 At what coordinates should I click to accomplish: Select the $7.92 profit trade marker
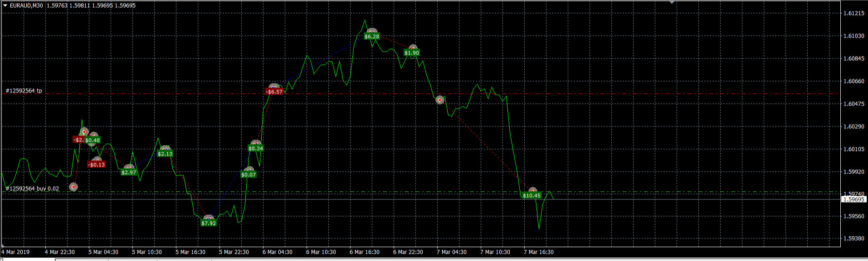point(209,223)
